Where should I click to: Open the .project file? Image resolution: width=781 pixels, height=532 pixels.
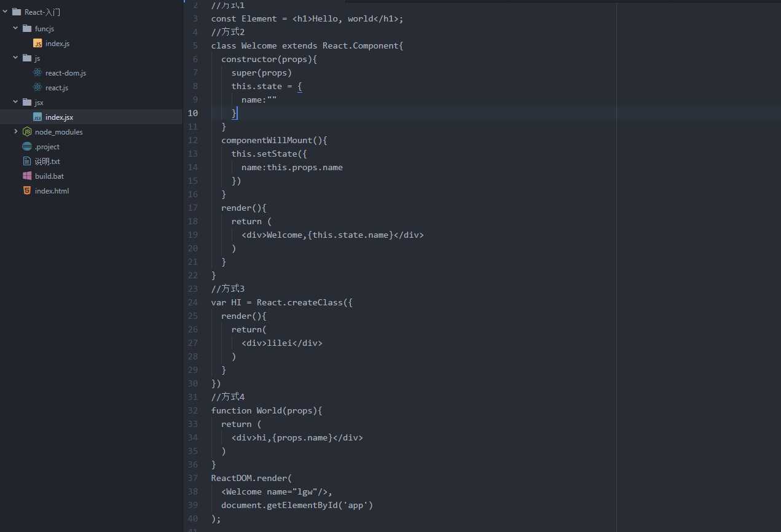[x=47, y=147]
